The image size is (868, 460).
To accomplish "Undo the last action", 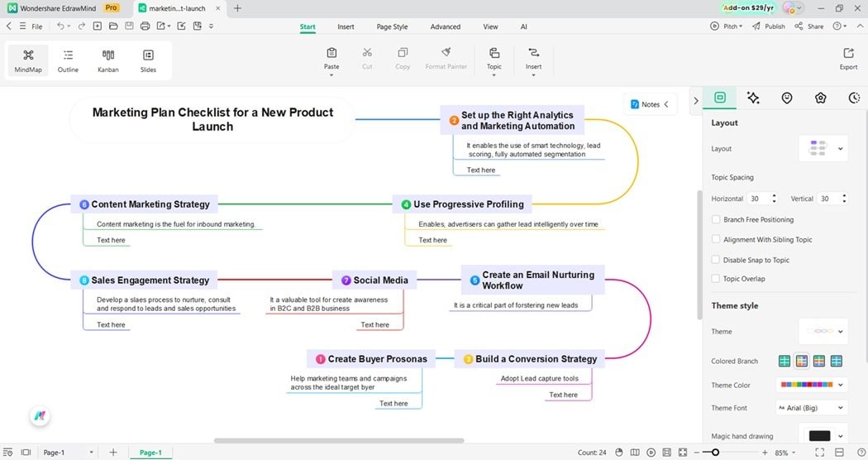I will tap(60, 26).
